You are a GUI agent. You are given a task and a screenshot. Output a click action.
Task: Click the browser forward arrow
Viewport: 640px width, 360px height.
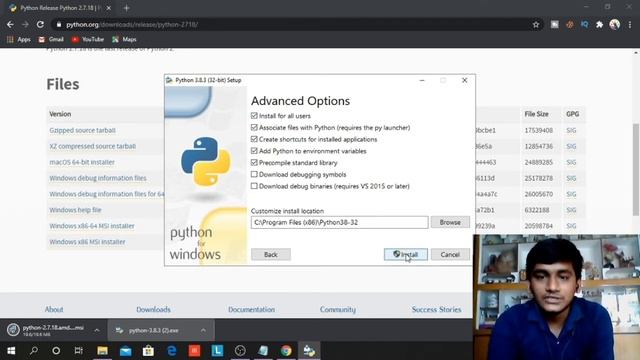[25, 24]
